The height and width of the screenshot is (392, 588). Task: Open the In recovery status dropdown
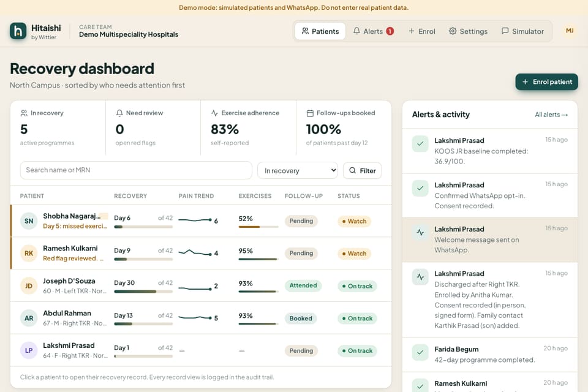coord(298,171)
